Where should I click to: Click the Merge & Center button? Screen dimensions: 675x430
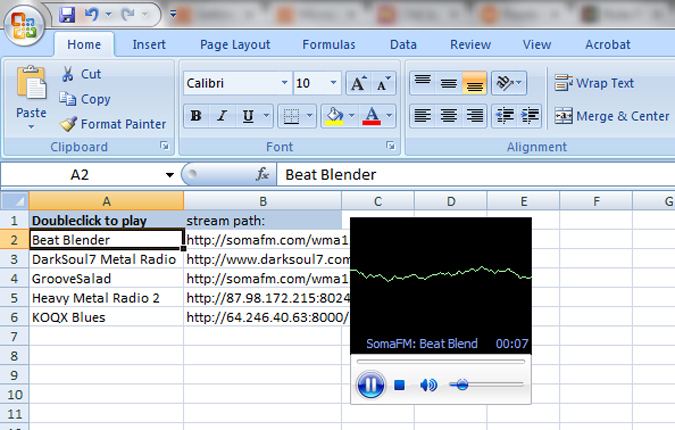click(612, 116)
